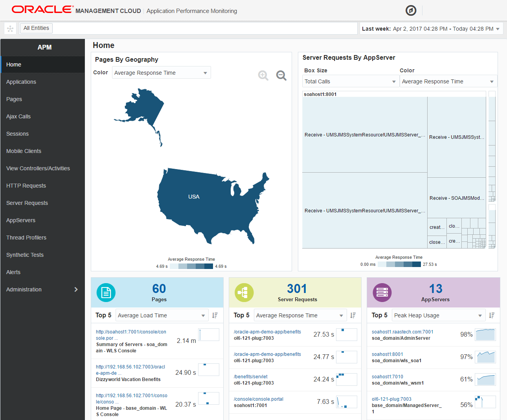507x420 pixels.
Task: Toggle sort order for Top 5 AppServers
Action: pyautogui.click(x=492, y=315)
